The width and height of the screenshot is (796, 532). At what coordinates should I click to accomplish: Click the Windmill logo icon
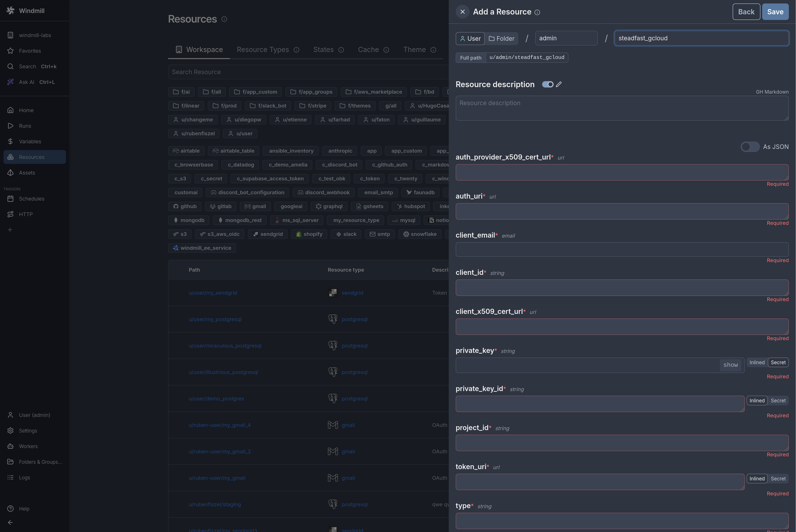tap(11, 11)
